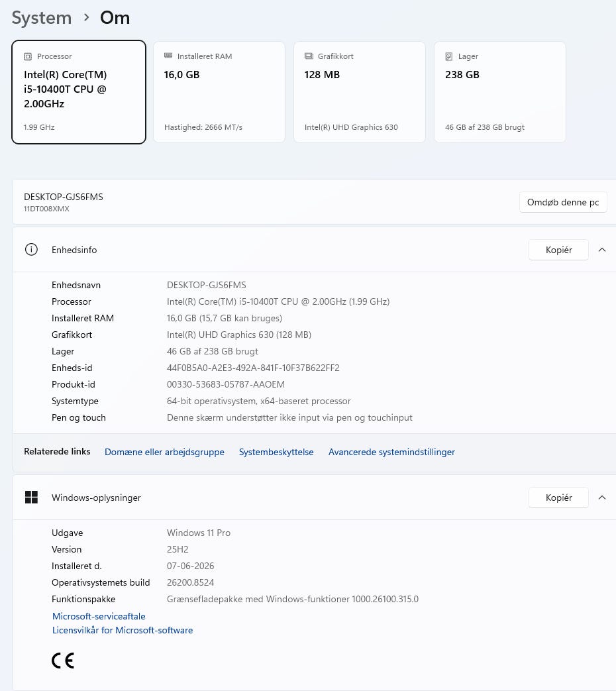
Task: Select the Funktionspakke value text
Action: (293, 600)
